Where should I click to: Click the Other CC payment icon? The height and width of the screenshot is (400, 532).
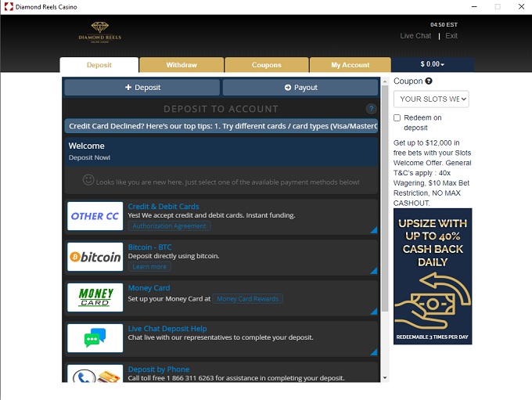click(95, 216)
